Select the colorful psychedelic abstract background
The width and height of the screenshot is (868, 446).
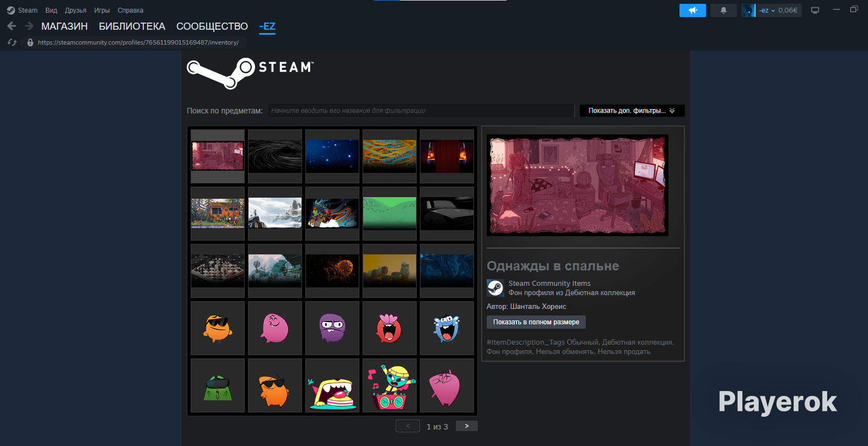pyautogui.click(x=332, y=214)
